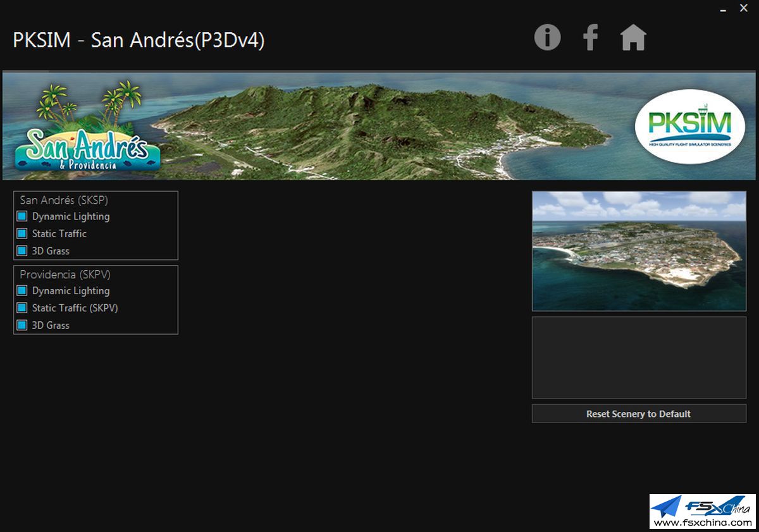
Task: Toggle 3D Grass for Providencia (SKPV)
Action: [22, 325]
